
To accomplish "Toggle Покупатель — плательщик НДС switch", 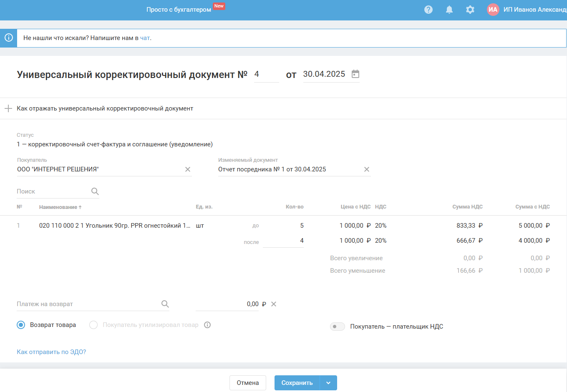I will [338, 327].
